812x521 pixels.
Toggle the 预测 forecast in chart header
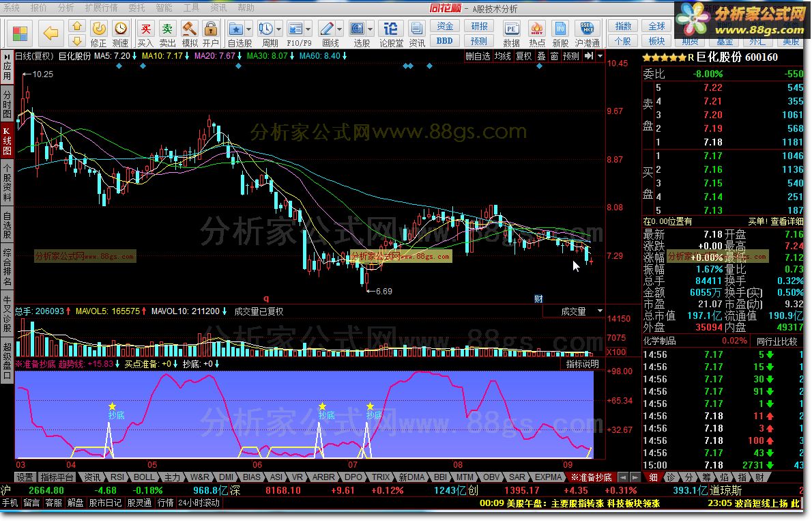(x=570, y=56)
